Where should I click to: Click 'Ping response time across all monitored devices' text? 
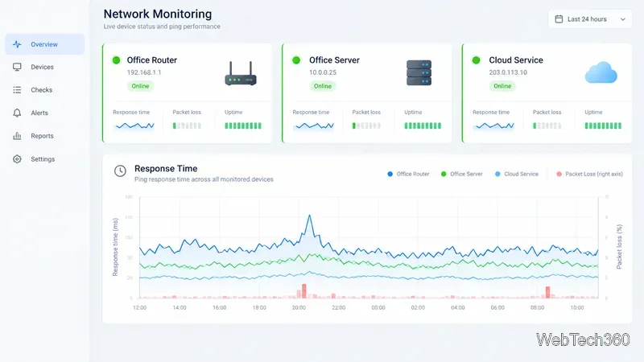pos(204,179)
